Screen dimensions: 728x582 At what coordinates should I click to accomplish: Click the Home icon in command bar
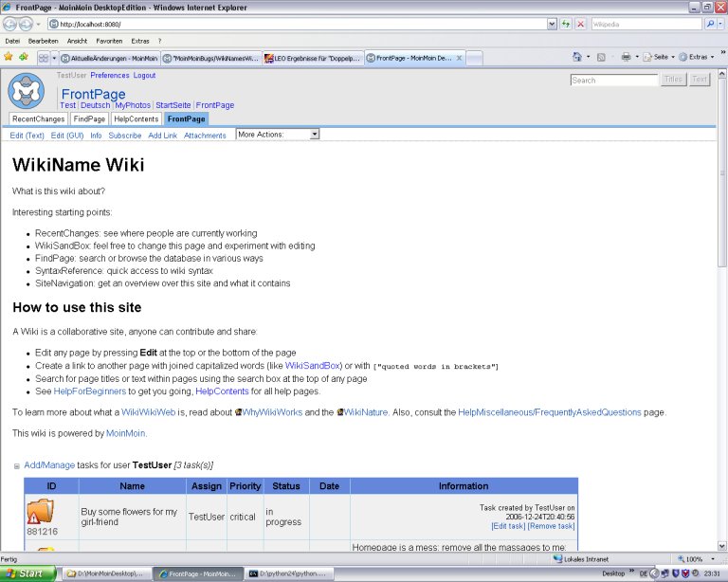click(x=577, y=57)
